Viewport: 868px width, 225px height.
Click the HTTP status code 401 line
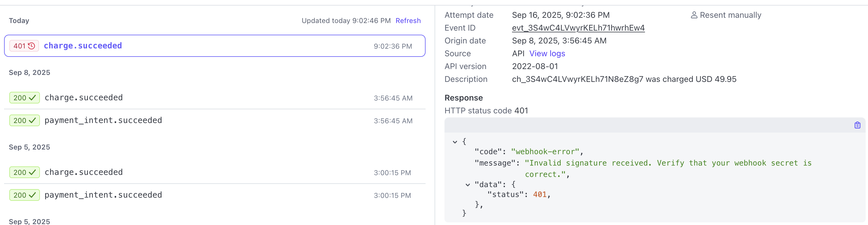(486, 111)
